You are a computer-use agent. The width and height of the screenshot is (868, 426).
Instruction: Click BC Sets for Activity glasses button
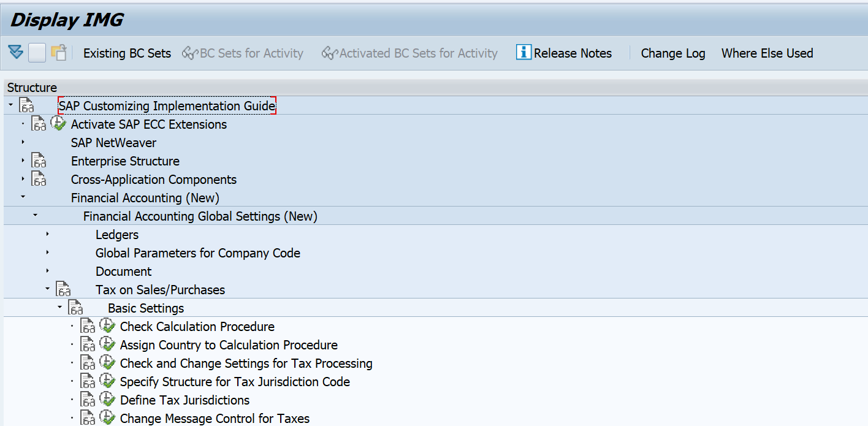point(243,53)
